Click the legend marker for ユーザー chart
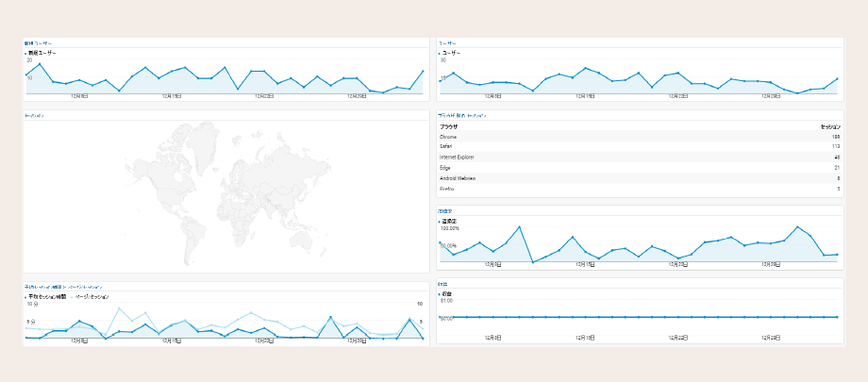The image size is (868, 382). (x=440, y=53)
